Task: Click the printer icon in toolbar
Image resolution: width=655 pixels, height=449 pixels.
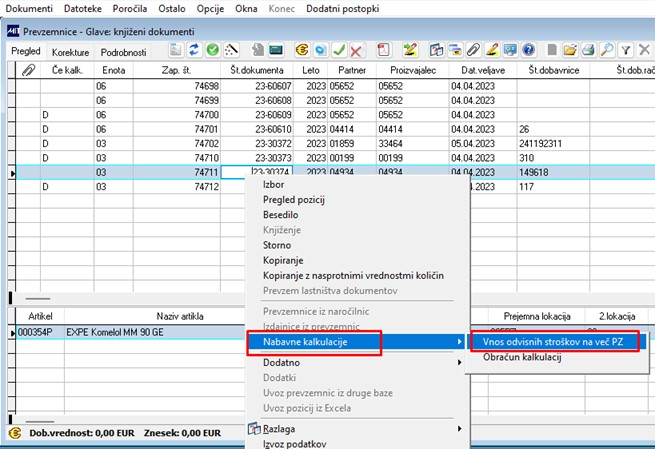Action: (588, 49)
